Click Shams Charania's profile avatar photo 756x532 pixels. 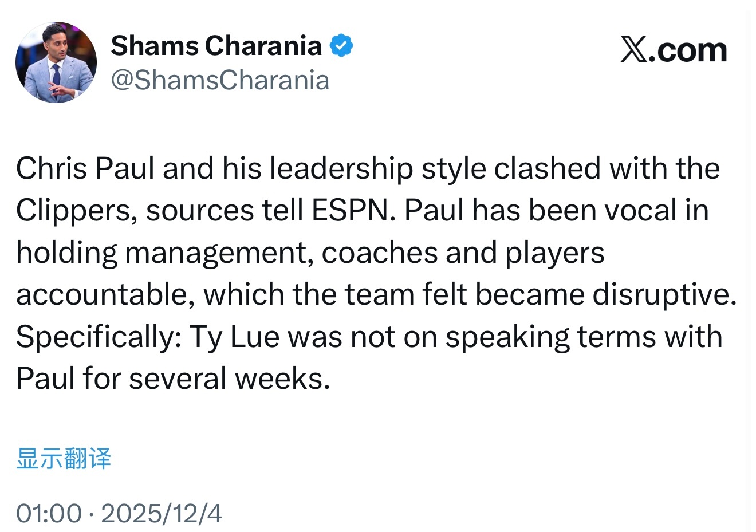pyautogui.click(x=56, y=63)
